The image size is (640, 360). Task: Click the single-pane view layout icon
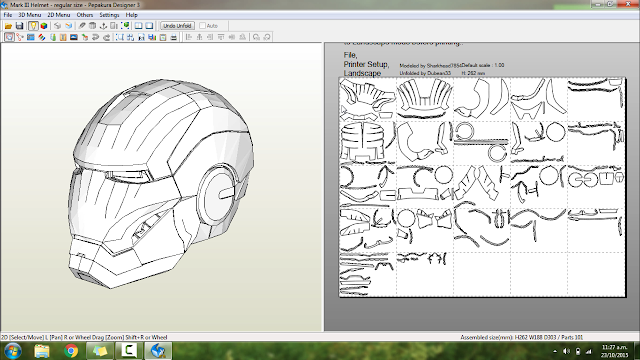coord(149,26)
